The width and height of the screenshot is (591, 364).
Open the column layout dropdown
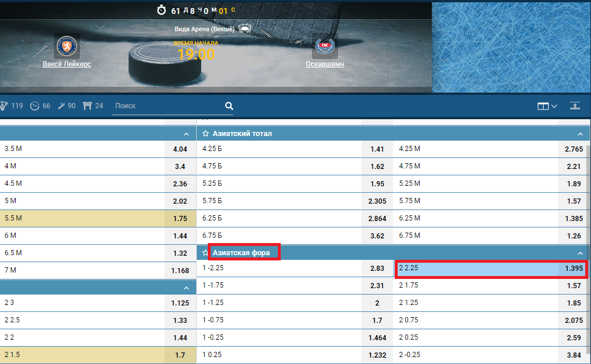click(x=547, y=106)
